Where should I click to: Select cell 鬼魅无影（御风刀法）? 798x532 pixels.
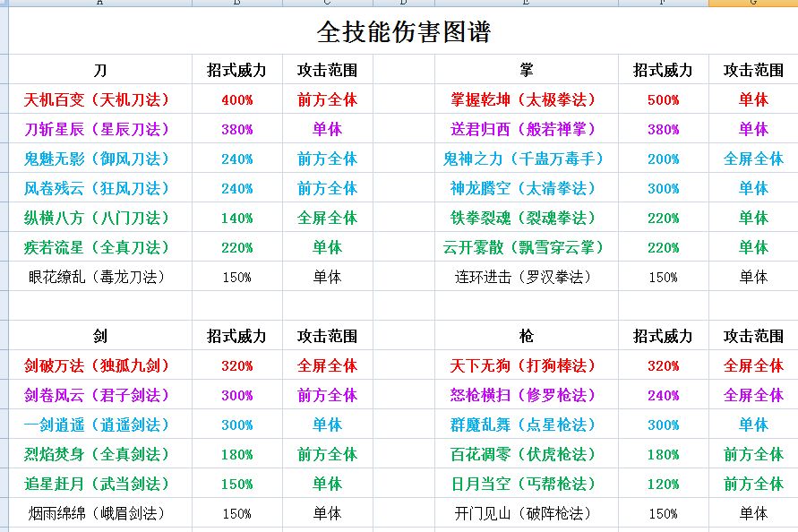[x=100, y=159]
